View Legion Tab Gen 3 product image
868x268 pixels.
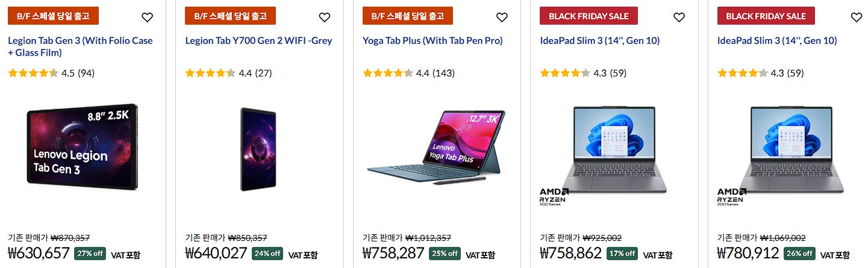pos(83,147)
